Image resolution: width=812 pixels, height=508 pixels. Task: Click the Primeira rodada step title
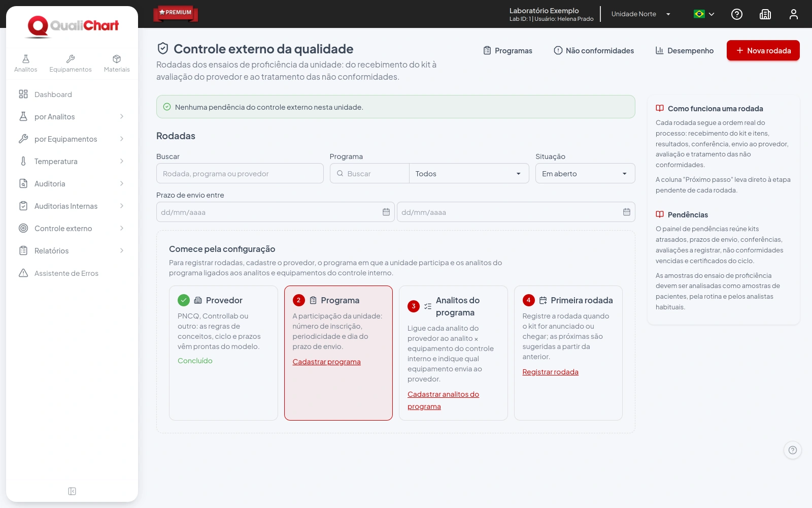coord(582,300)
